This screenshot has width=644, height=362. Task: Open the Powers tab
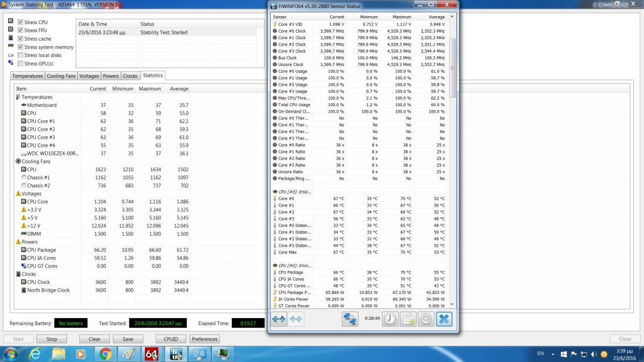tap(111, 76)
